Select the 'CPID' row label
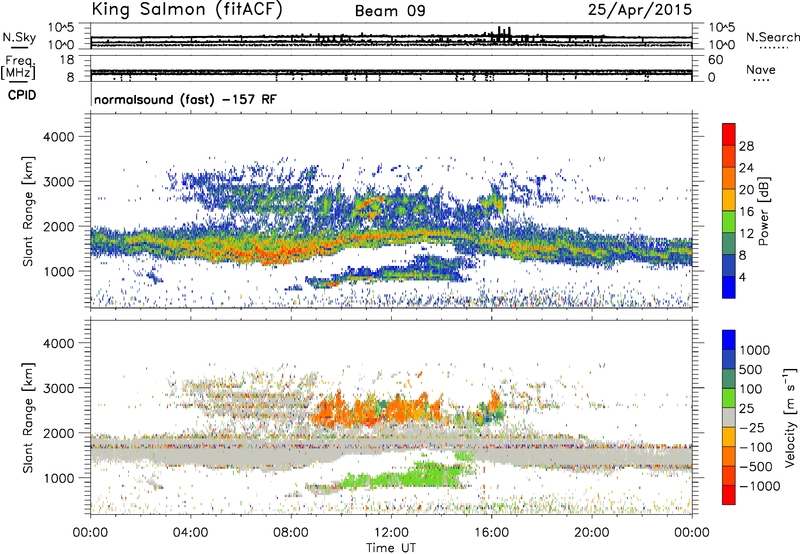The image size is (800, 554). point(22,95)
